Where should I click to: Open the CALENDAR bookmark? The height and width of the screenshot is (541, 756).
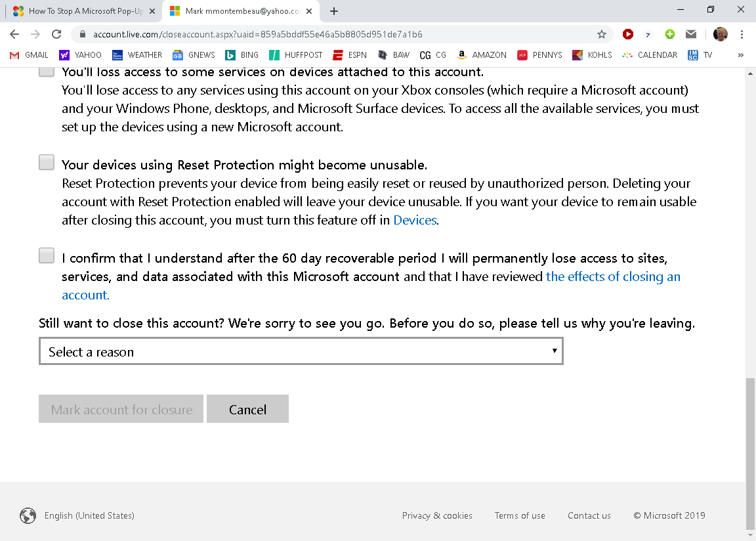point(650,55)
